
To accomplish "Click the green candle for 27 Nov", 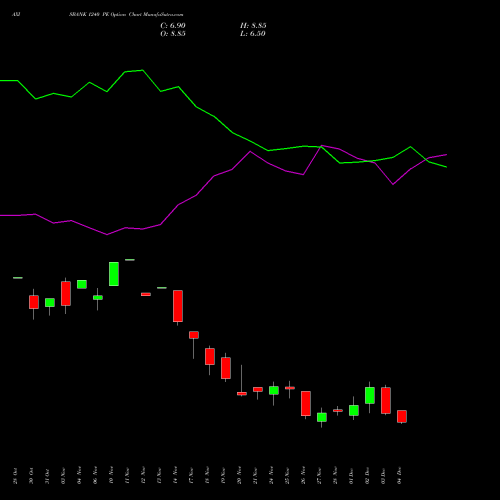I will point(322,417).
